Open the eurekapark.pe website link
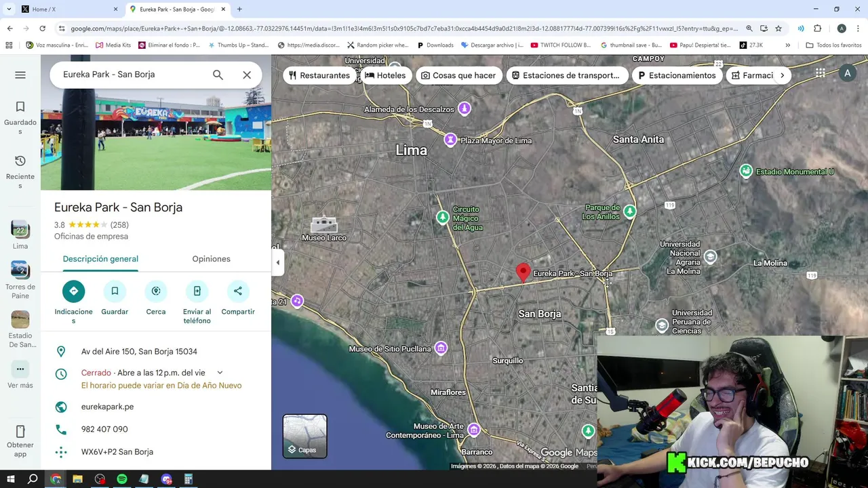 pos(107,407)
